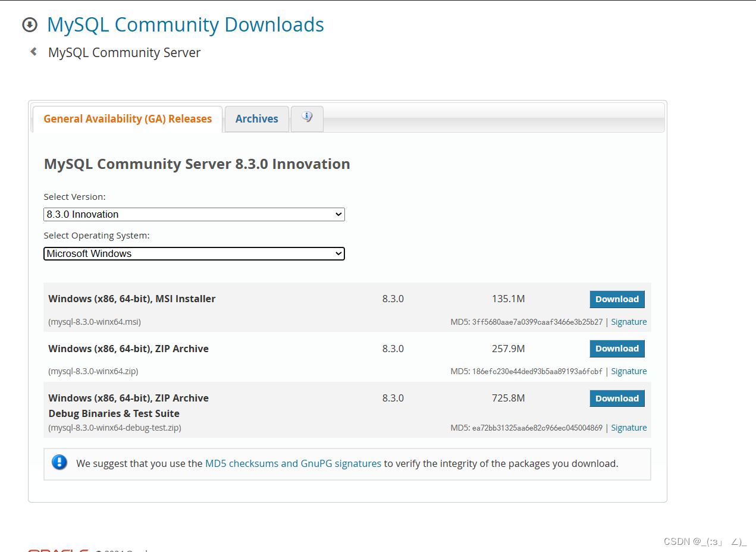Image resolution: width=756 pixels, height=552 pixels.
Task: Click the Windows (x86, 64-bit), MSI Installer title
Action: pyautogui.click(x=132, y=299)
